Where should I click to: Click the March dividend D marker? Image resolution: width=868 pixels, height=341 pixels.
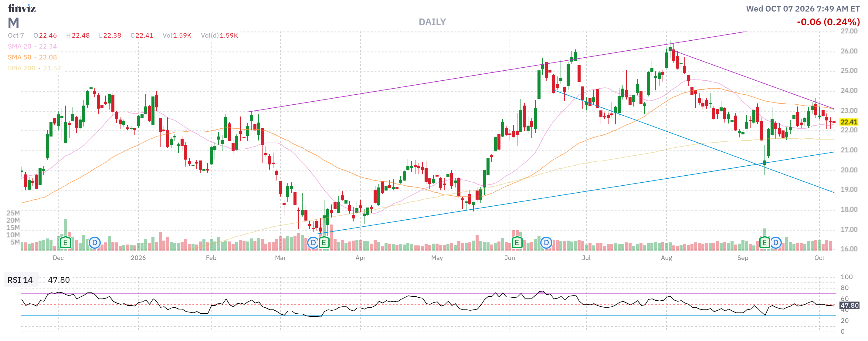pyautogui.click(x=313, y=242)
